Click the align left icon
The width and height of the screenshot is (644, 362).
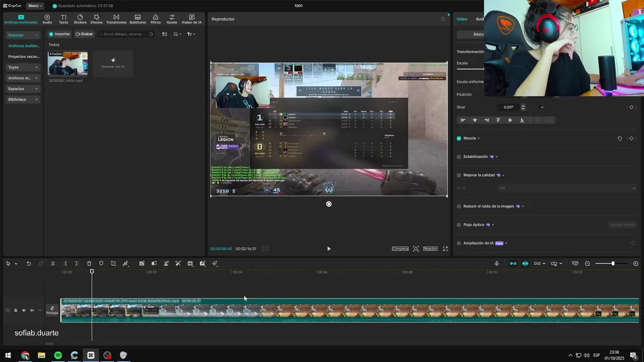pyautogui.click(x=463, y=120)
